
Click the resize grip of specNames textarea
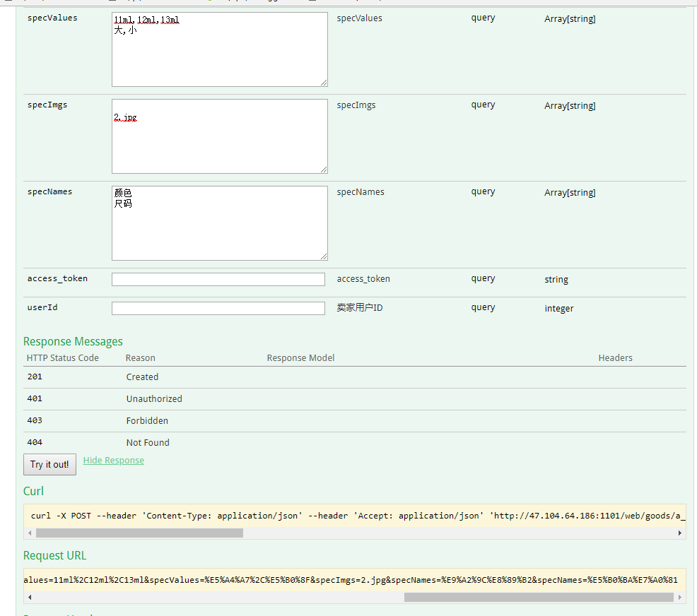click(324, 257)
